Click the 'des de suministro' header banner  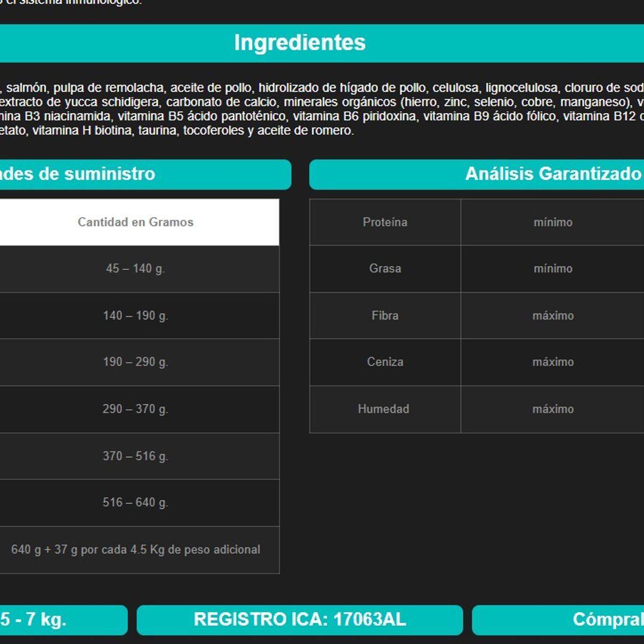tap(78, 174)
